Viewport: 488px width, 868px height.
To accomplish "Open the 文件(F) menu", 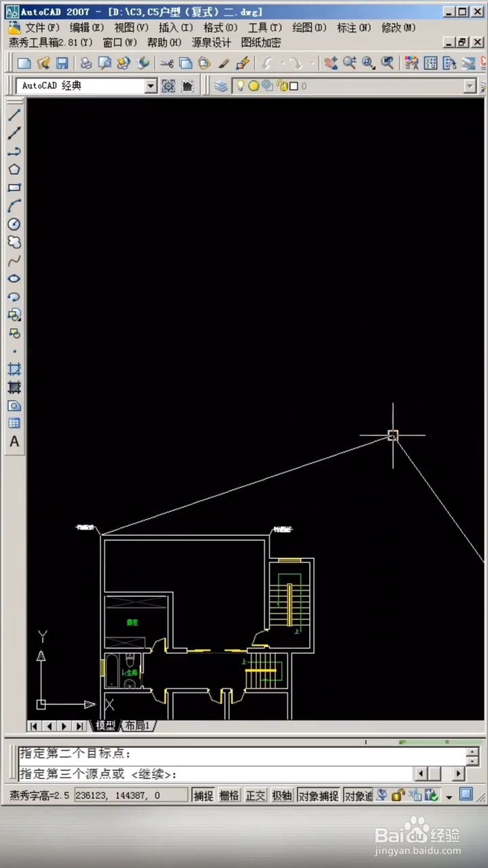I will coord(43,28).
